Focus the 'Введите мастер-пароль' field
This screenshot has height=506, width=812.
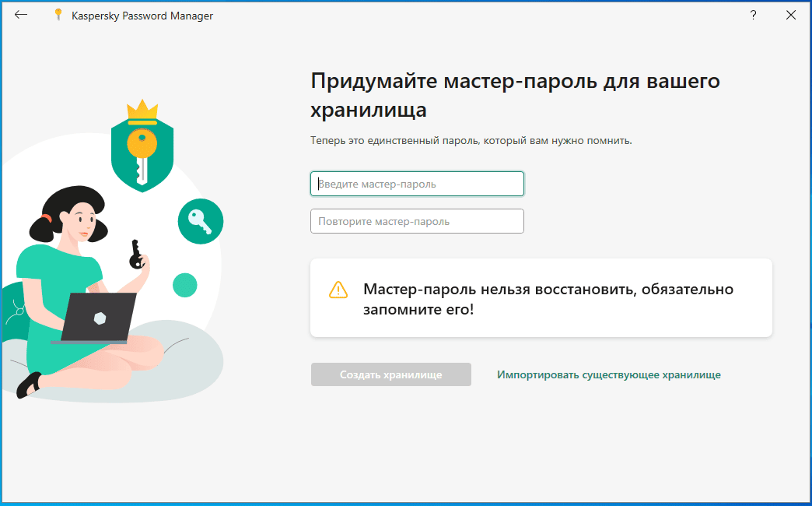point(417,184)
